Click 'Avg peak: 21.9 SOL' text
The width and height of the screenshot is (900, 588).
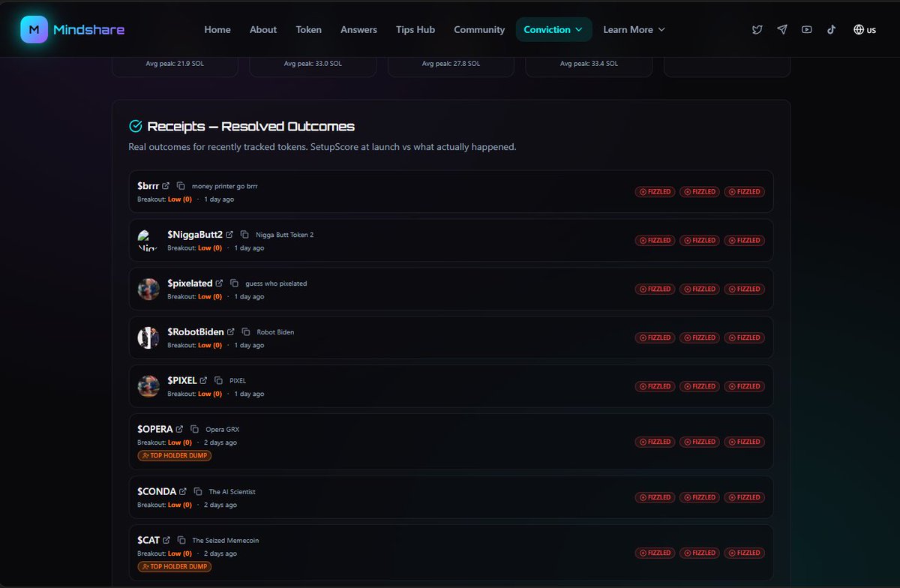pos(175,64)
